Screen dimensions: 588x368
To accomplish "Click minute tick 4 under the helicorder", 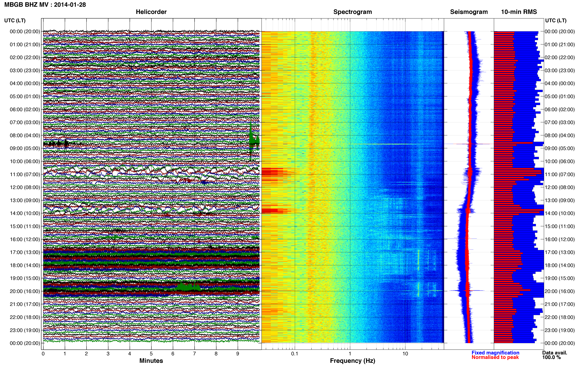I will [130, 354].
